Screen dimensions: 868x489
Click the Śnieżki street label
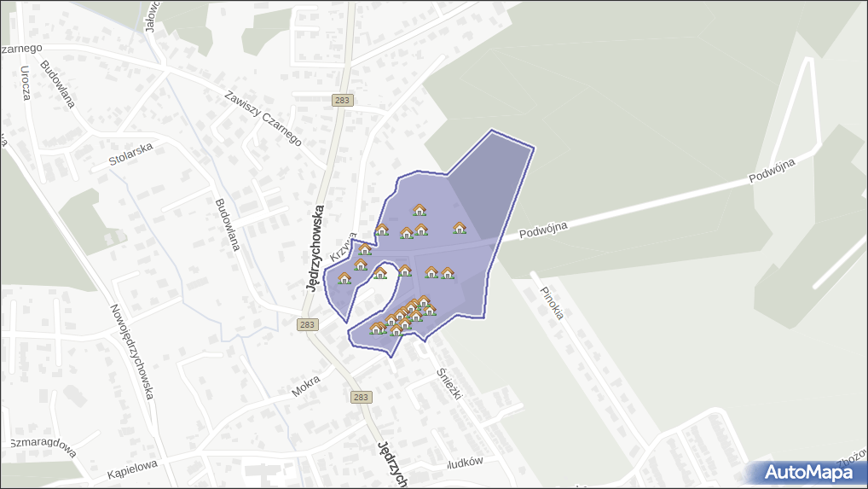tap(448, 384)
